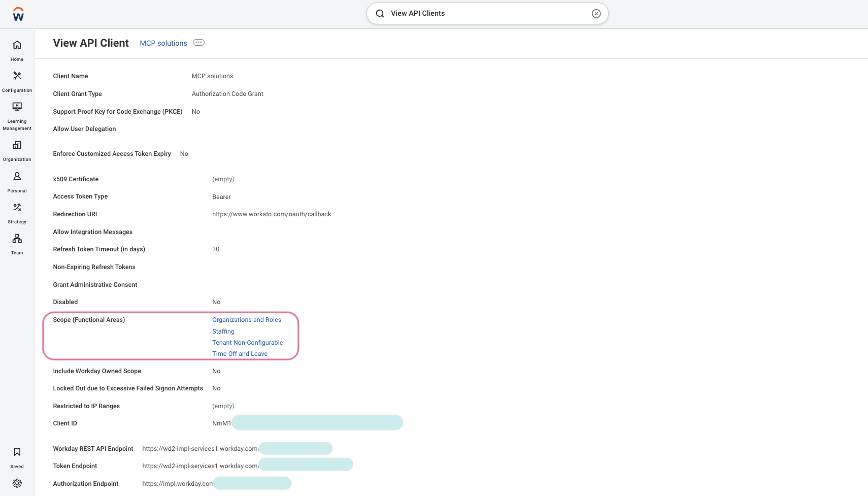Open the Staffing scope link
Image resolution: width=868 pixels, height=496 pixels.
[x=223, y=332]
